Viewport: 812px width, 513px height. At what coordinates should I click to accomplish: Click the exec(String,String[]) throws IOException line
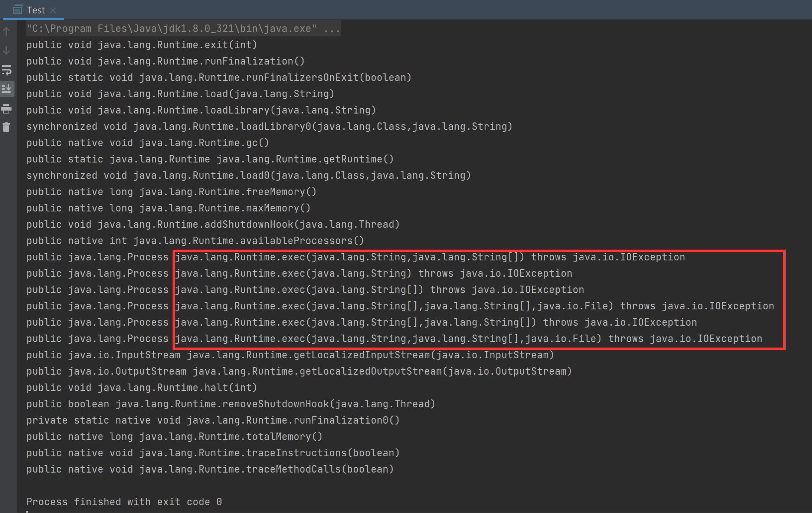click(356, 257)
